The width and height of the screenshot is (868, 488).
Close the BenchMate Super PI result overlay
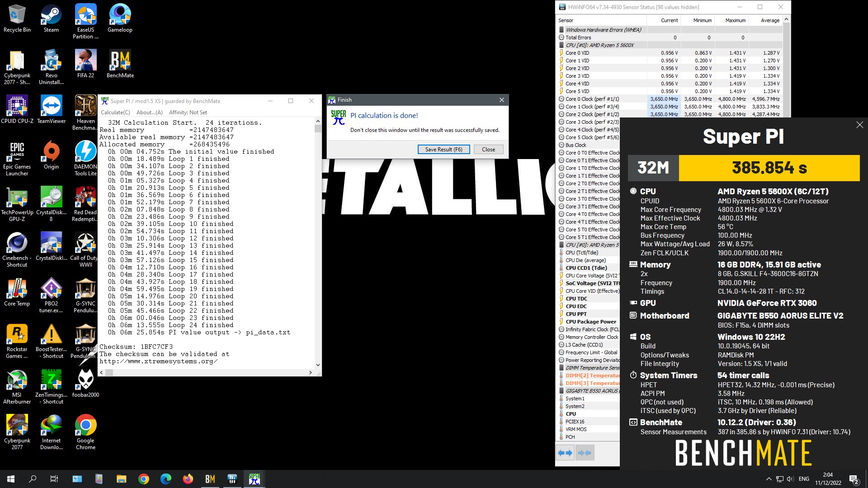(859, 125)
